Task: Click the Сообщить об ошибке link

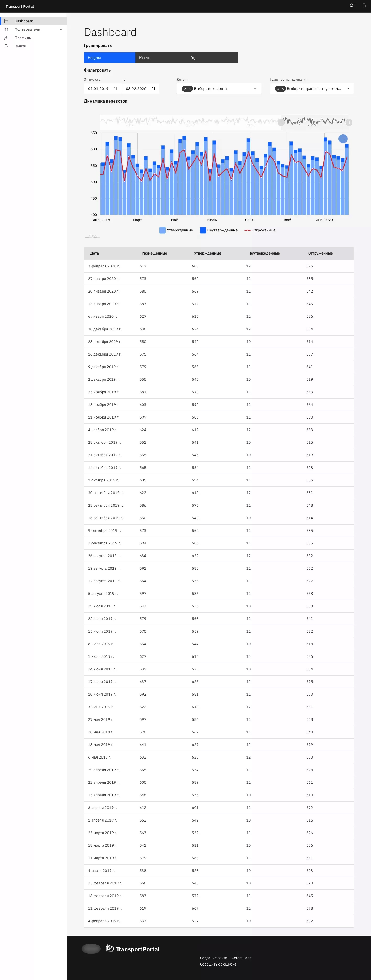Action: click(x=218, y=964)
